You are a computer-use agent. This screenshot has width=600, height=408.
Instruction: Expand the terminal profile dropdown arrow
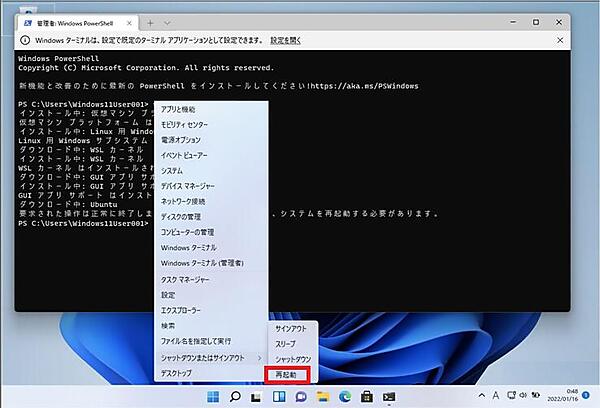(167, 23)
